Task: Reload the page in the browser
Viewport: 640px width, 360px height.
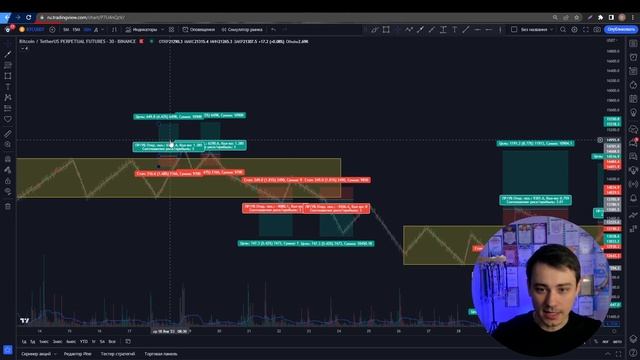Action: click(29, 18)
